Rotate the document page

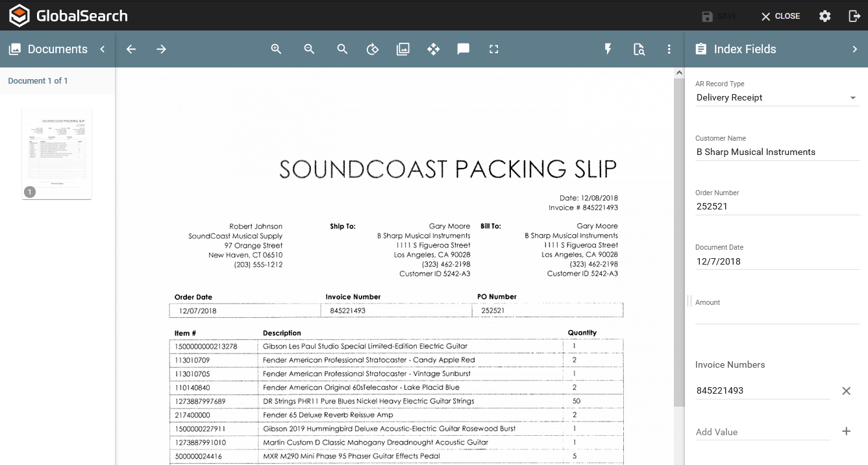[373, 49]
